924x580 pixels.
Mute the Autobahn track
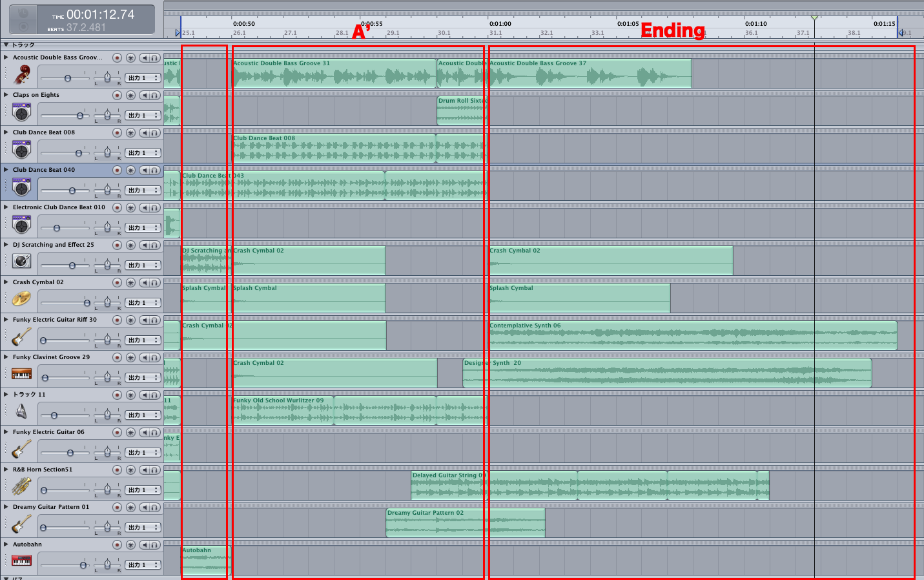(145, 545)
